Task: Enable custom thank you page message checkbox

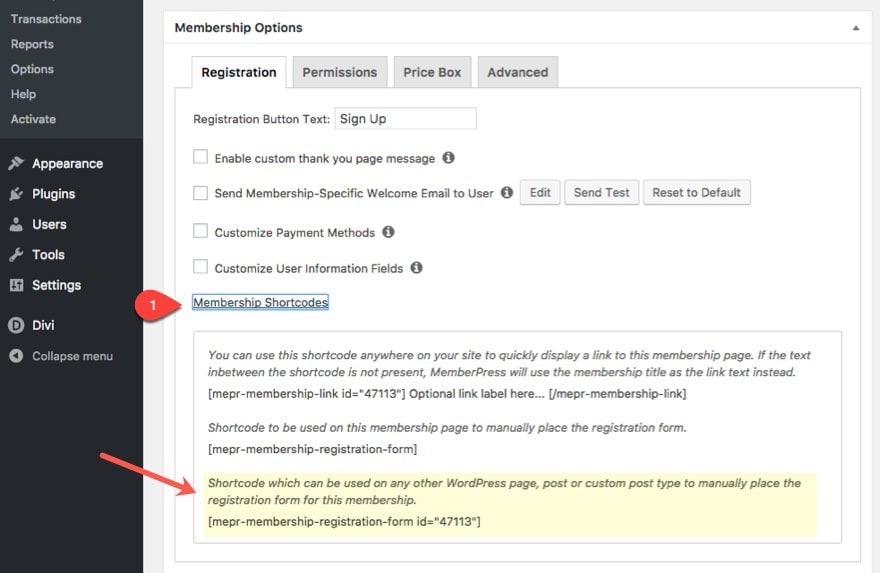Action: tap(201, 158)
